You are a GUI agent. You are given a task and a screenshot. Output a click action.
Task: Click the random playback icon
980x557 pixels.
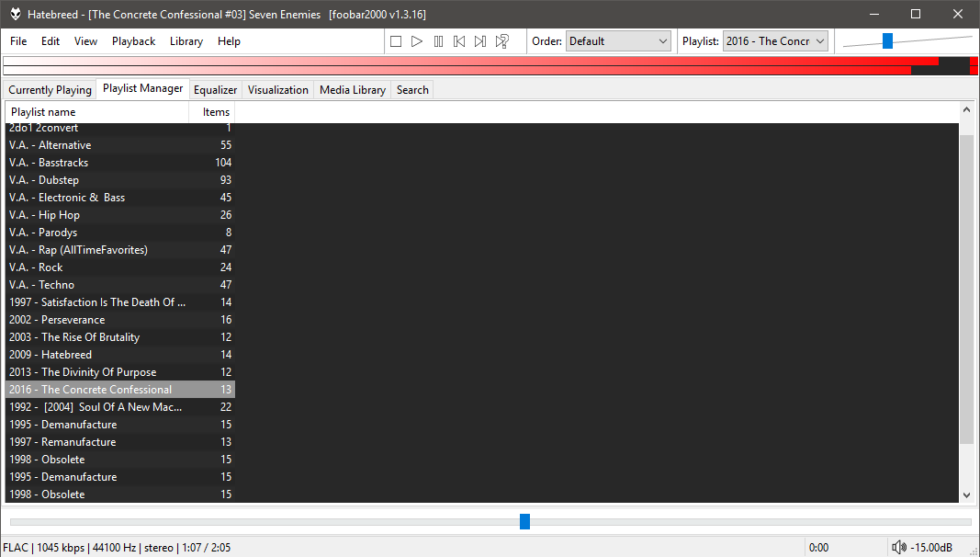point(501,41)
